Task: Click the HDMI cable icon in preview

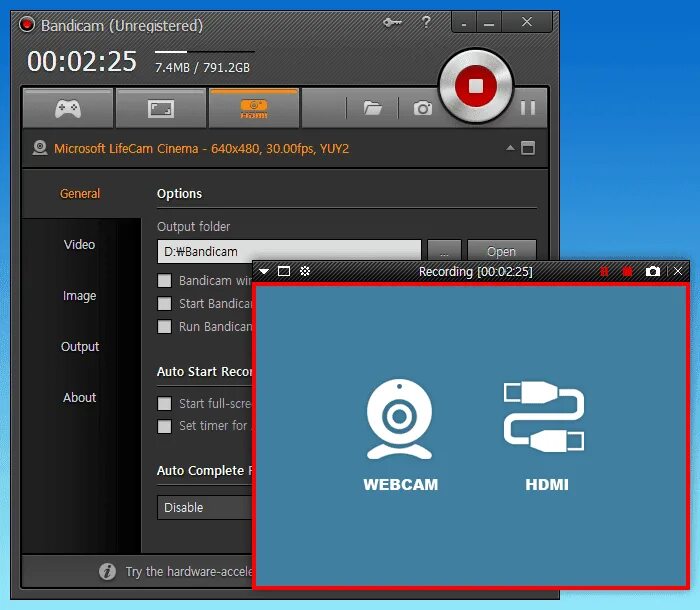Action: 544,417
